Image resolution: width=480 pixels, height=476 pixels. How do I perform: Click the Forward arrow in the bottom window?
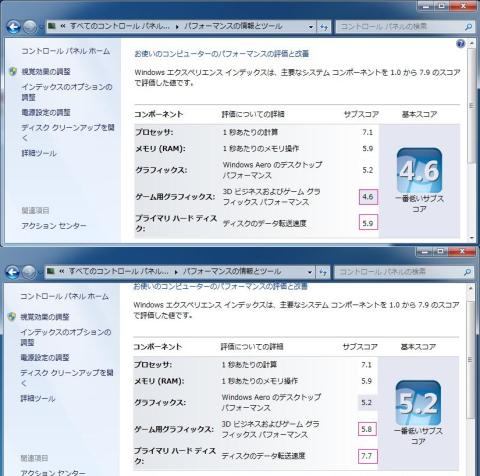coord(29,272)
